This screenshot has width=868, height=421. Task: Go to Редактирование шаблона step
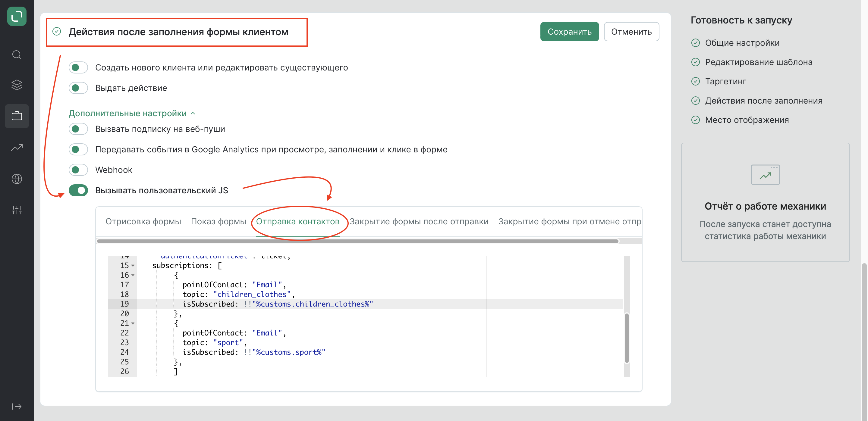tap(759, 62)
